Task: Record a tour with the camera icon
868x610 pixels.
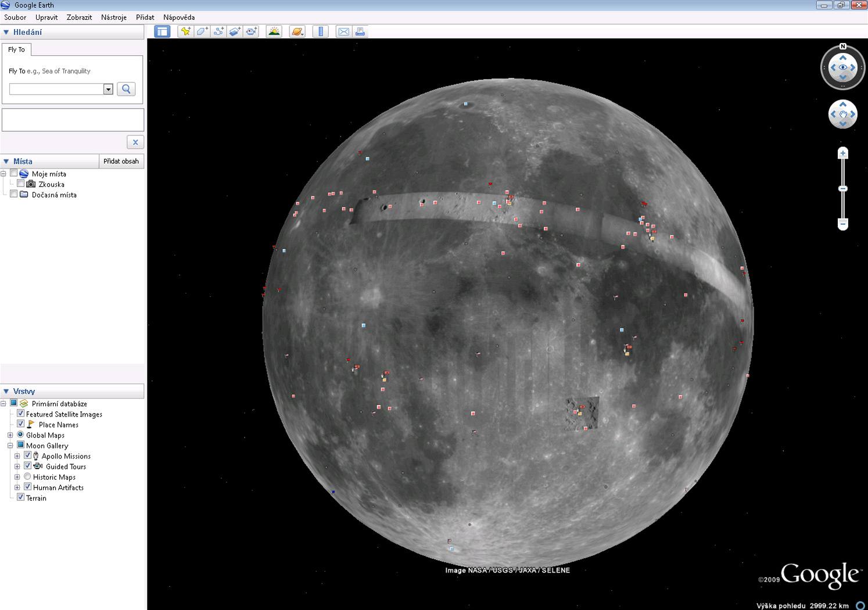Action: tap(251, 32)
